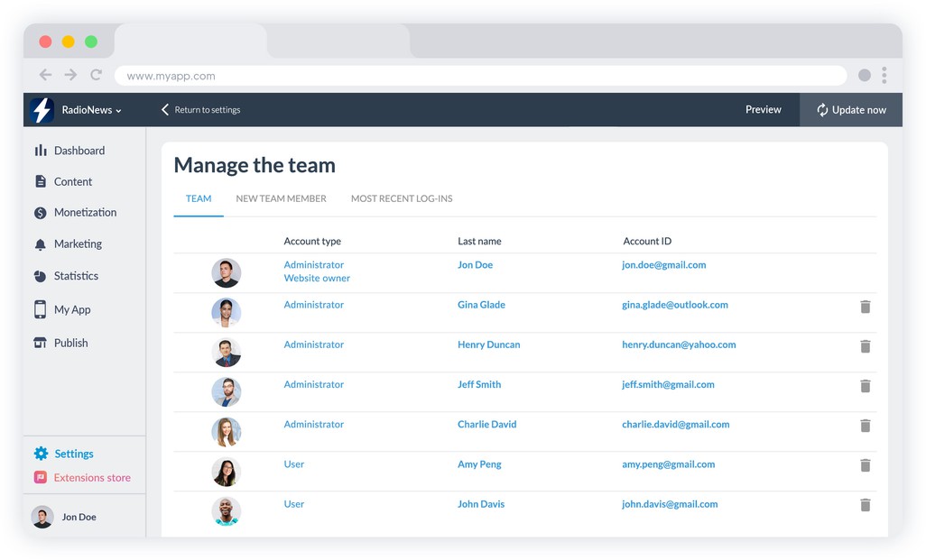Remove John Davis using trash icon
Image resolution: width=926 pixels, height=560 pixels.
(865, 505)
